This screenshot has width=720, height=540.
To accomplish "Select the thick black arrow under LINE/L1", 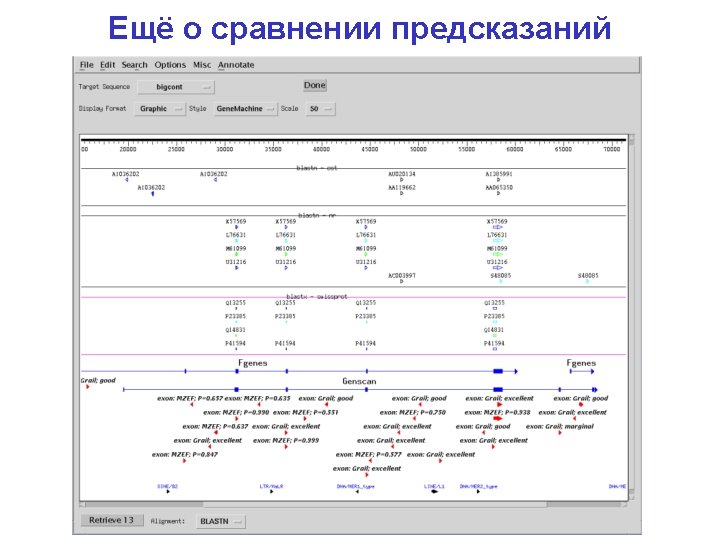I will click(x=434, y=491).
